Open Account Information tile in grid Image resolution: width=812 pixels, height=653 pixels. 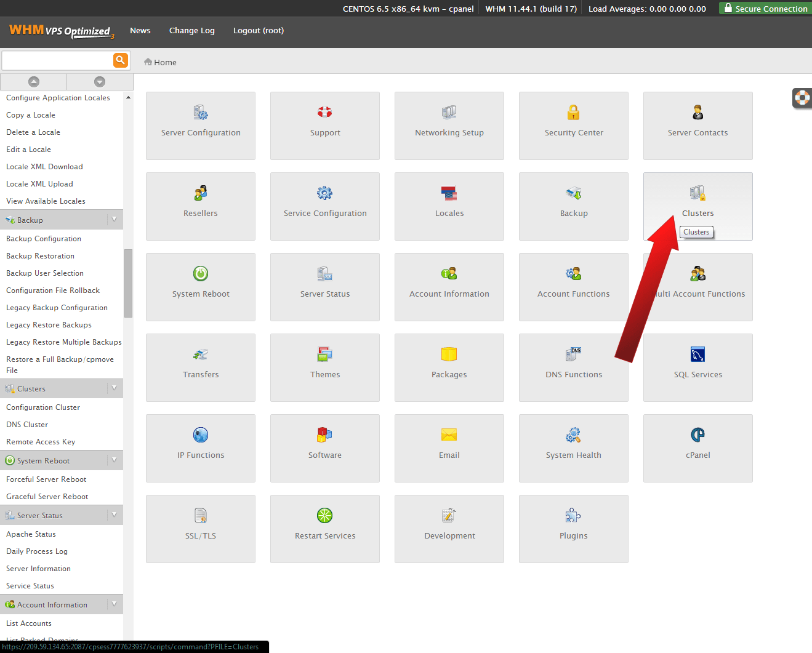[449, 287]
